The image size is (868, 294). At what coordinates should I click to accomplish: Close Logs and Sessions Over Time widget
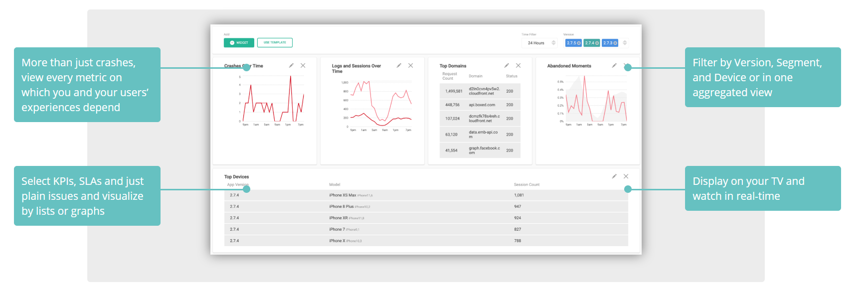[410, 66]
